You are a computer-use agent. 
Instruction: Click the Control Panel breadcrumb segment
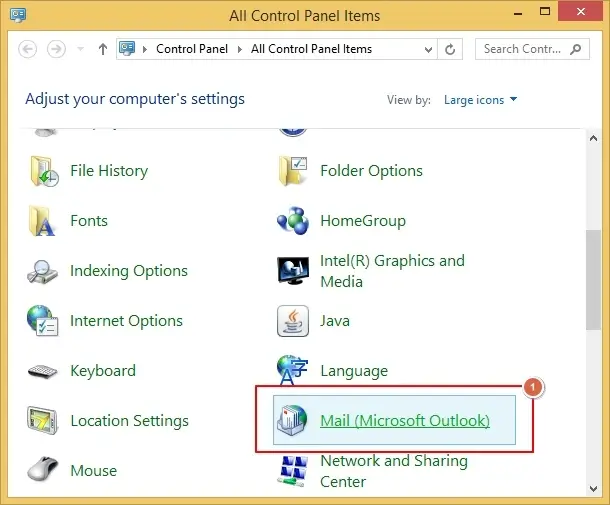pyautogui.click(x=194, y=49)
